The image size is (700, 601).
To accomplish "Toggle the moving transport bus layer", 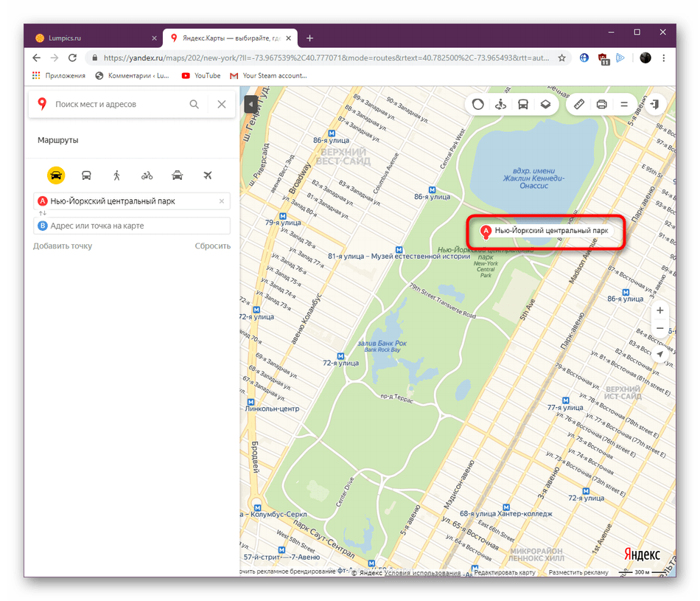I will click(522, 105).
